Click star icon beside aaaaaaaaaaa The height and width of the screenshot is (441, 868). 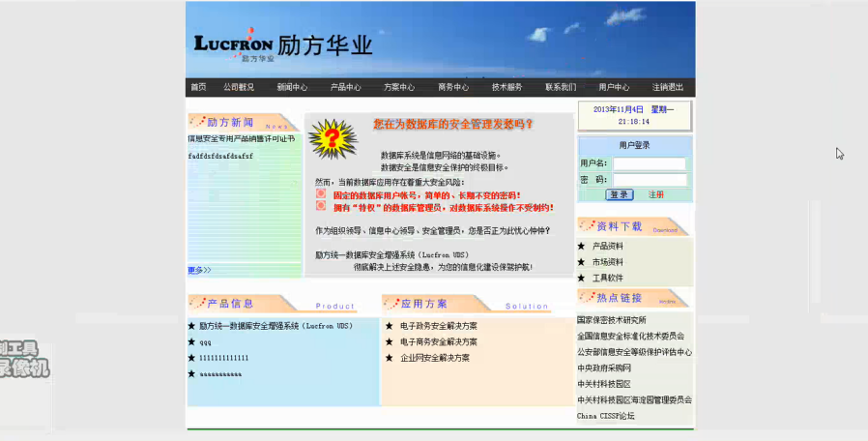click(191, 374)
